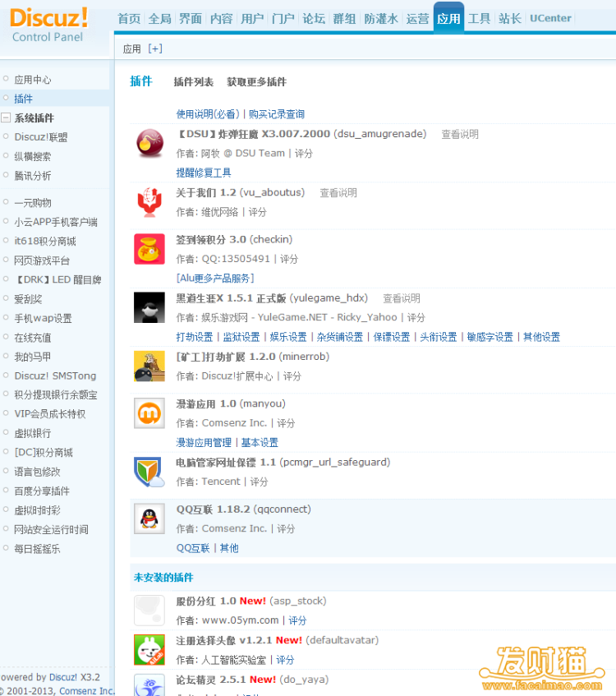Collapse the 系统插件 section
The image size is (616, 696).
6,118
